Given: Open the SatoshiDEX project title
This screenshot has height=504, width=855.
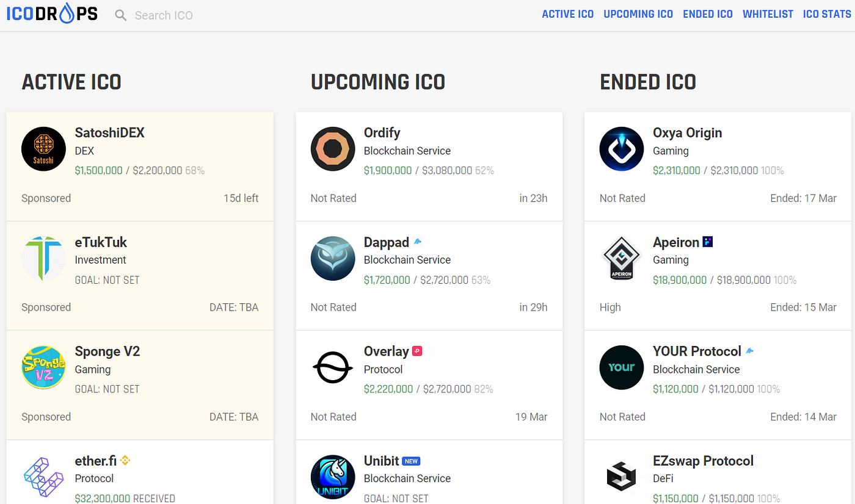Looking at the screenshot, I should pos(110,133).
